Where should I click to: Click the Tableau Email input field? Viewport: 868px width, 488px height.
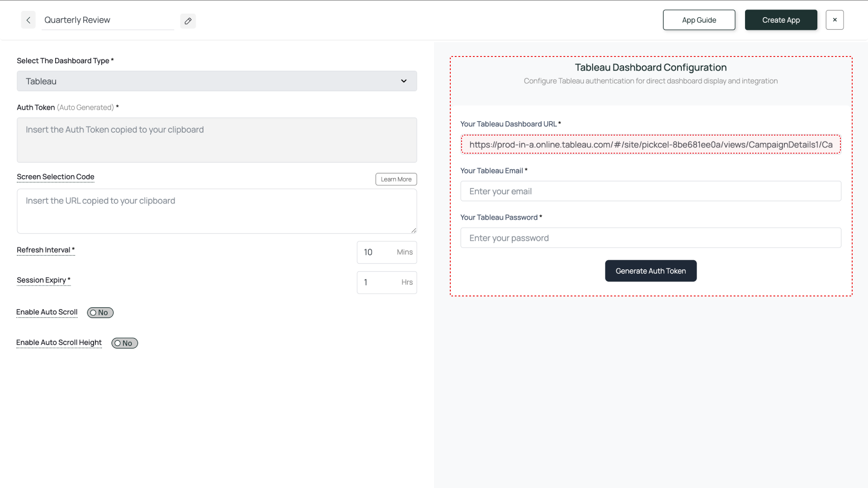[x=651, y=191]
